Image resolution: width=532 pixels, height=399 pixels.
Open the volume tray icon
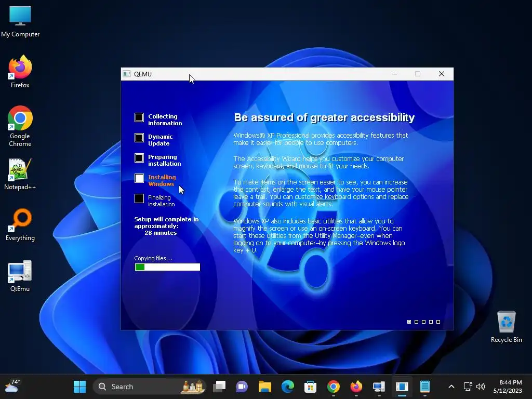pos(481,387)
